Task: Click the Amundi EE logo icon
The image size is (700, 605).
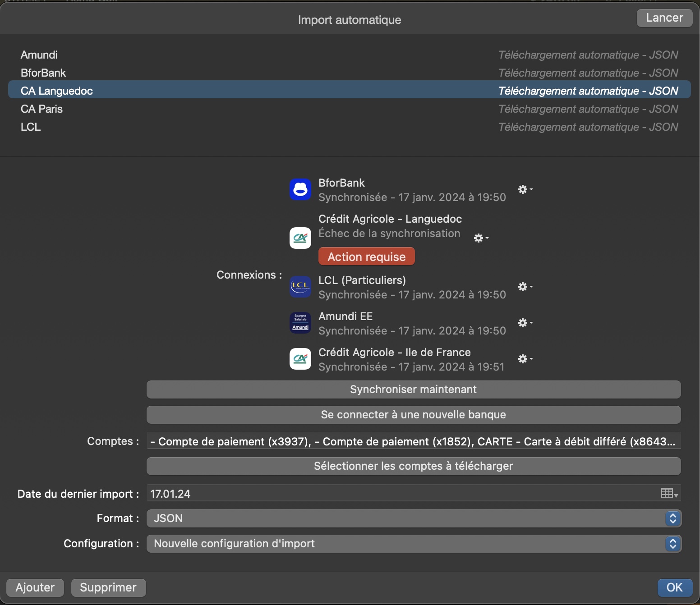Action: pos(300,323)
